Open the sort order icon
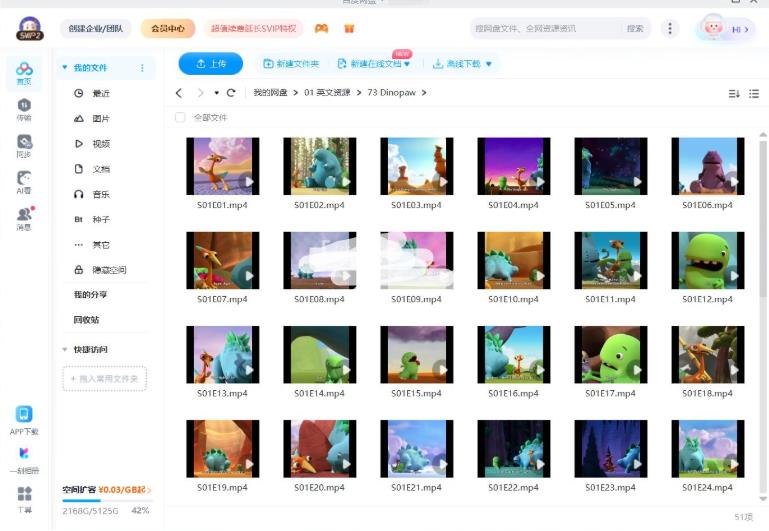 click(x=734, y=93)
